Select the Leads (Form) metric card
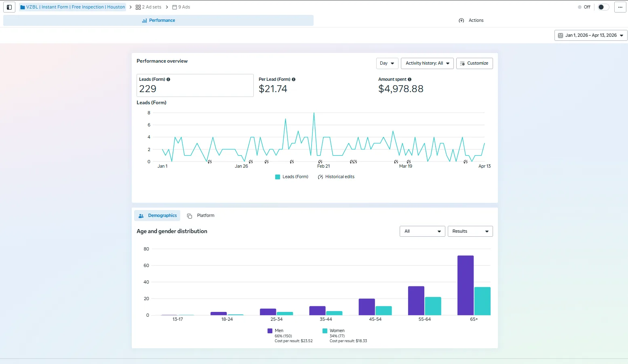 point(195,85)
